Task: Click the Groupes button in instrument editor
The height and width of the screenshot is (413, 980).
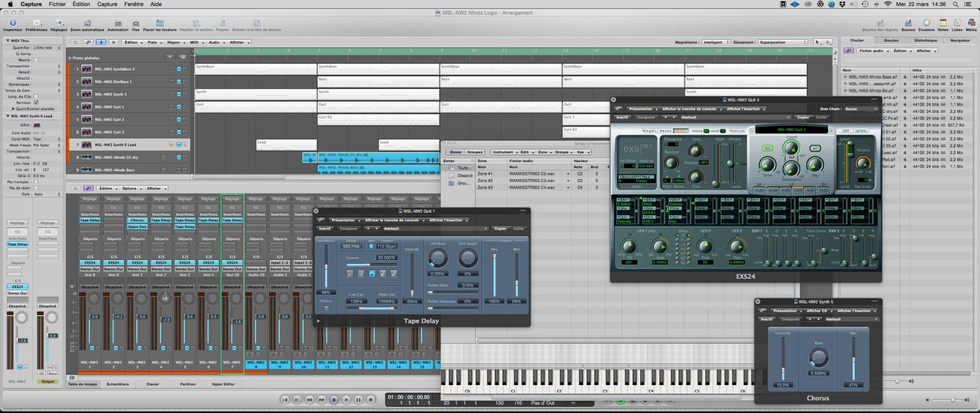Action: (475, 152)
